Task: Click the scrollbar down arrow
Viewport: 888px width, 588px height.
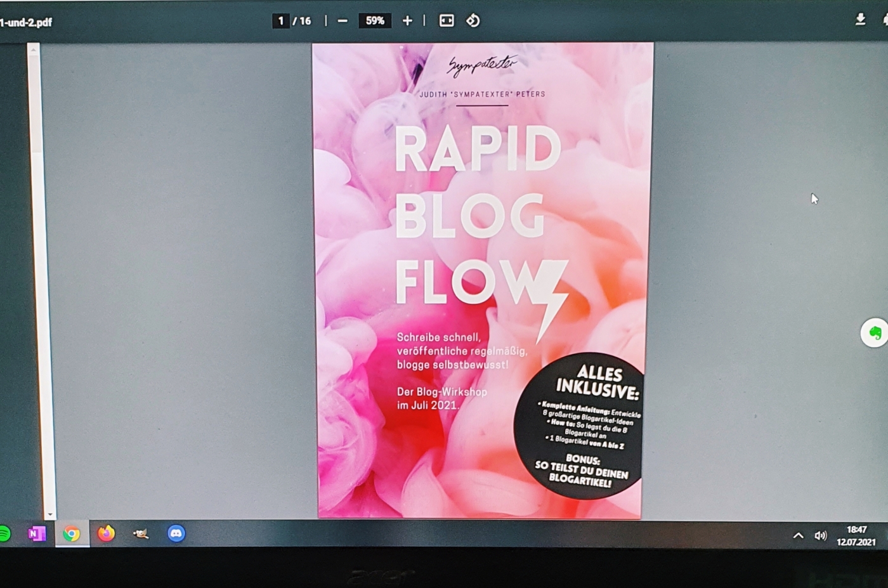Action: point(49,514)
